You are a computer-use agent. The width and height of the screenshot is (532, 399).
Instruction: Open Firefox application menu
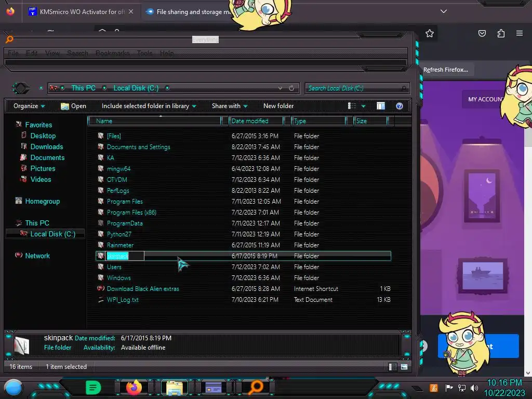coord(520,33)
